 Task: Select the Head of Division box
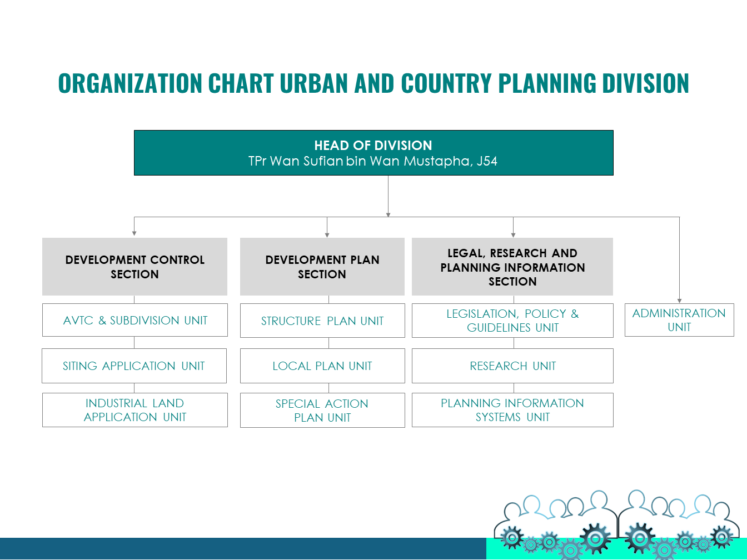[x=373, y=153]
